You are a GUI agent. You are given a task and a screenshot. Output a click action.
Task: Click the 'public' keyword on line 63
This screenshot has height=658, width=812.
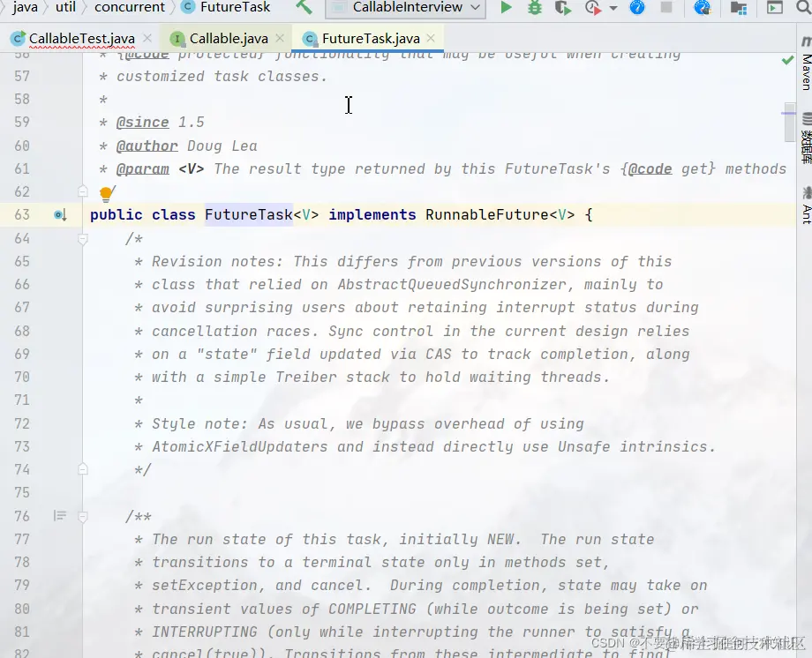coord(116,215)
